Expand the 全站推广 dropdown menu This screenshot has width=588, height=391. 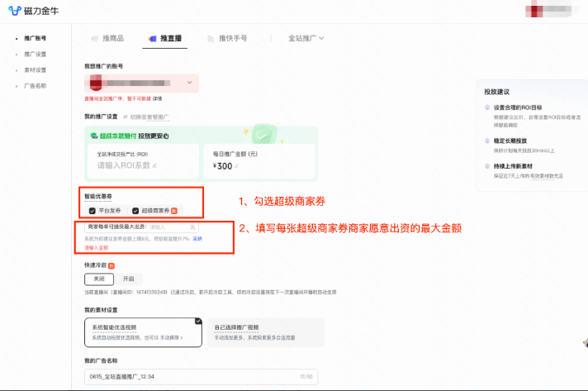coord(306,38)
